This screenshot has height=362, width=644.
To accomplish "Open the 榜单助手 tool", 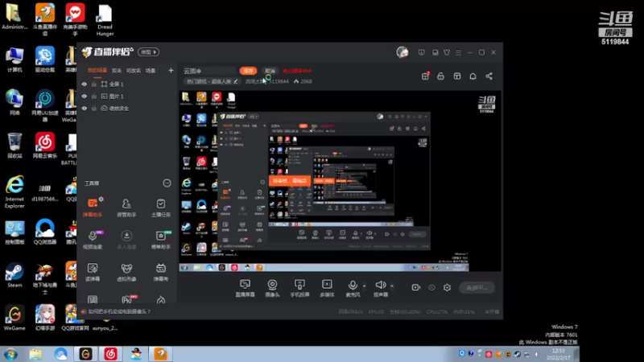I will [x=160, y=239].
